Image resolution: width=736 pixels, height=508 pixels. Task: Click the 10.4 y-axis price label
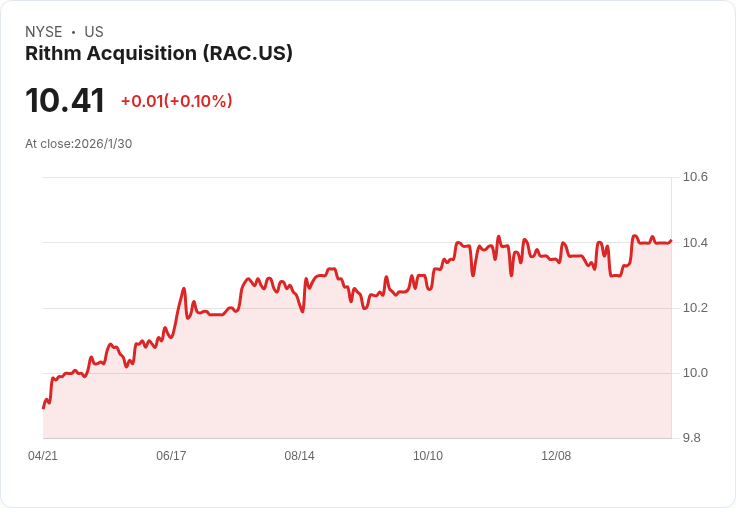tap(695, 243)
